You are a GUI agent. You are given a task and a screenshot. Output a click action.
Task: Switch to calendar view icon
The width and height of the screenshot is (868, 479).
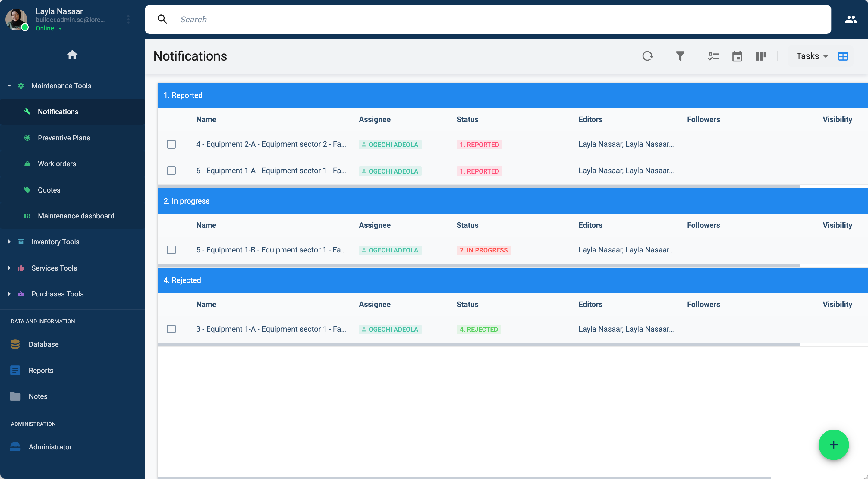(x=737, y=56)
